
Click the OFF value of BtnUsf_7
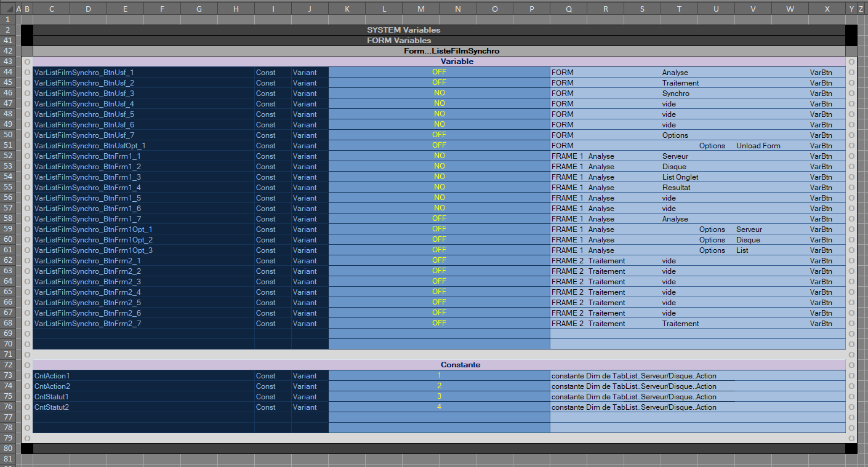[439, 135]
